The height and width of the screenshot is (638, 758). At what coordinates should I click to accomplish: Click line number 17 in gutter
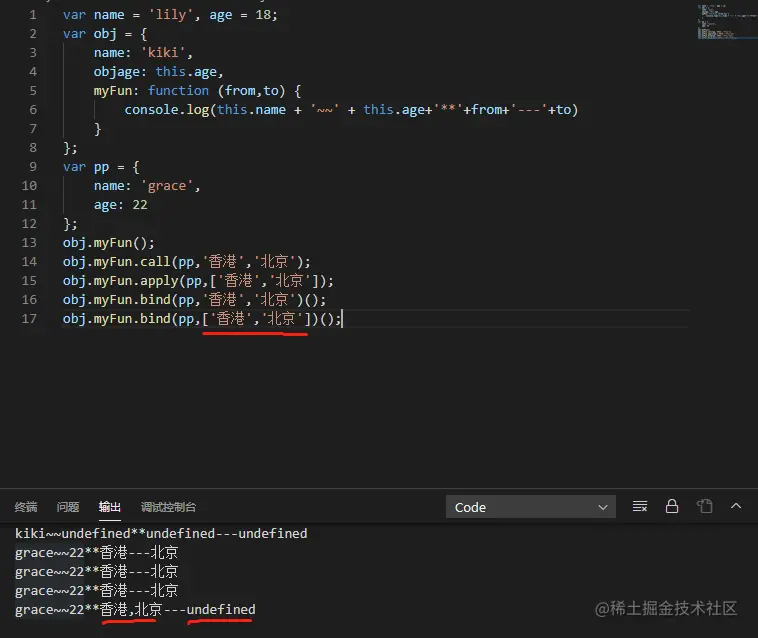[29, 319]
